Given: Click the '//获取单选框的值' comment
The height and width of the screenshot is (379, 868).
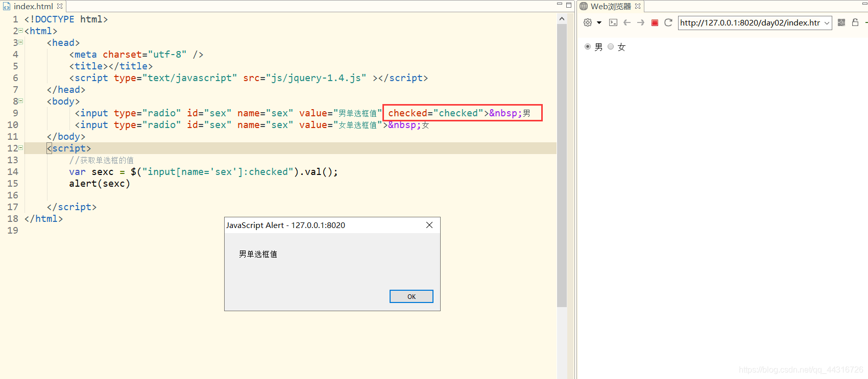Looking at the screenshot, I should (x=101, y=160).
